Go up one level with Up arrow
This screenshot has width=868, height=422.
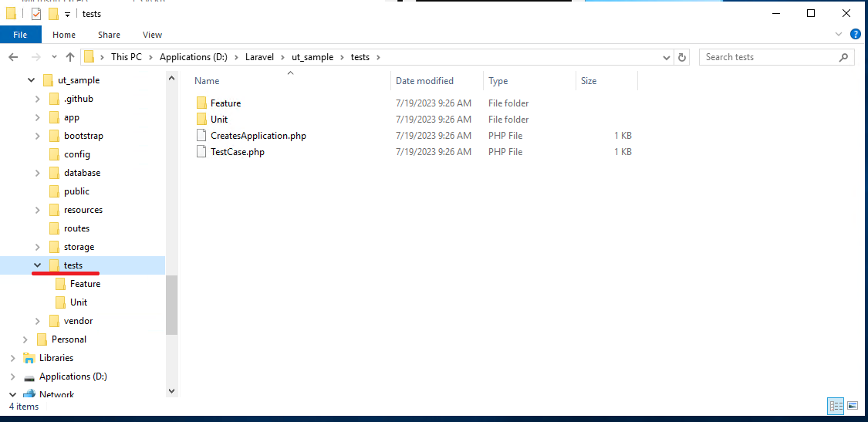[x=69, y=57]
